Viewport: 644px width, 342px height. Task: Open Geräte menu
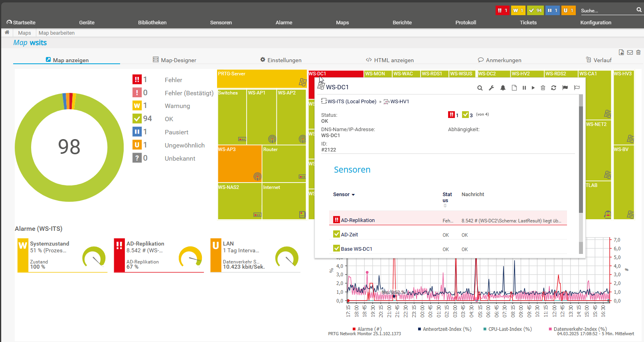tap(87, 22)
